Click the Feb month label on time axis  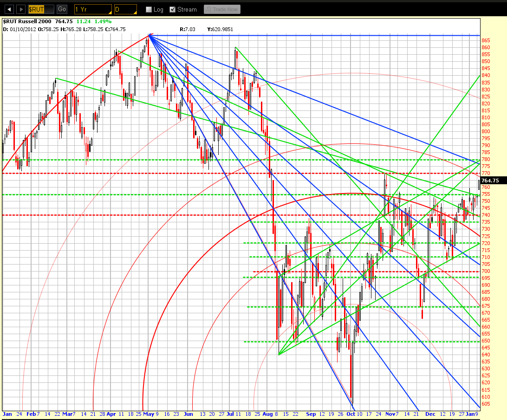pyautogui.click(x=31, y=414)
